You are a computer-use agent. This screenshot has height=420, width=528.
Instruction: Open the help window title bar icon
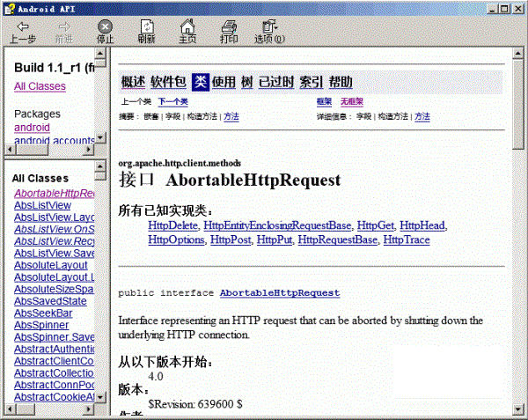click(10, 9)
